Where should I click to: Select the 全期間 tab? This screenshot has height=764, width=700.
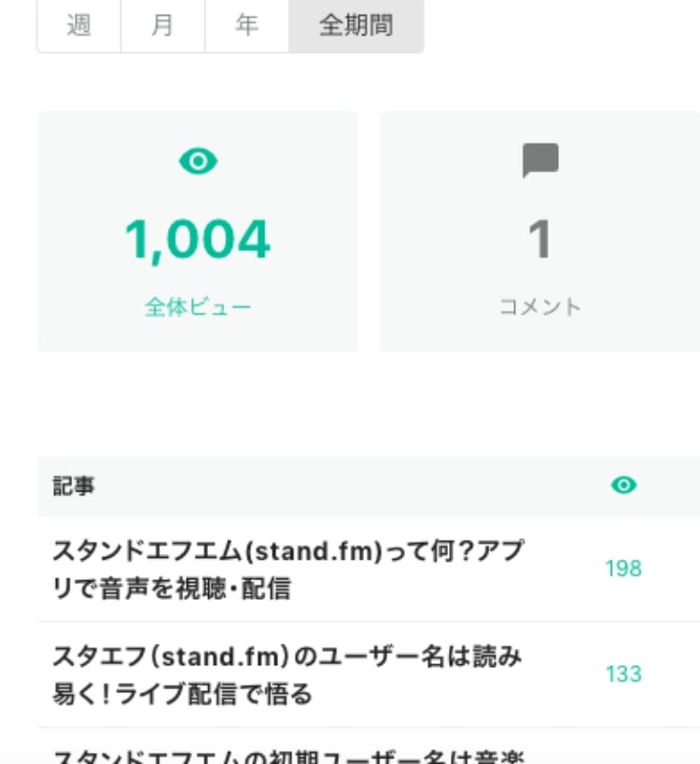click(x=356, y=26)
